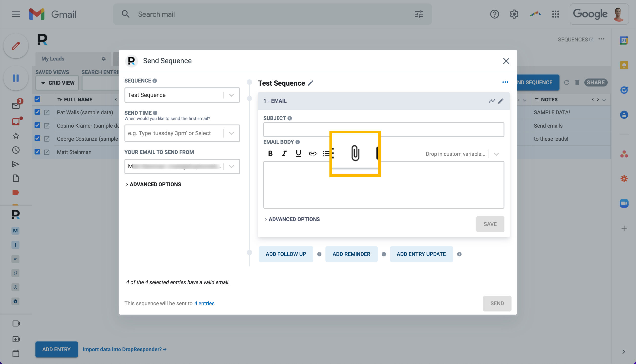
Task: Open the Test Sequence dropdown
Action: [182, 95]
